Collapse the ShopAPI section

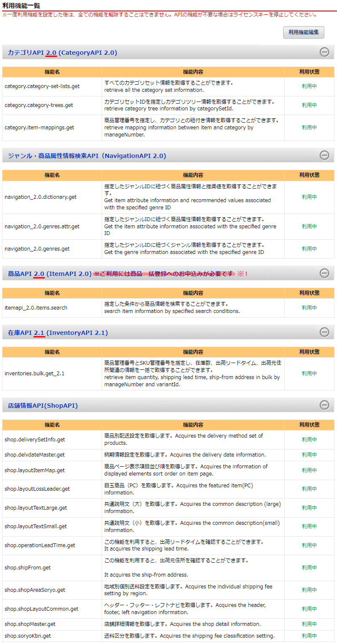tap(324, 405)
